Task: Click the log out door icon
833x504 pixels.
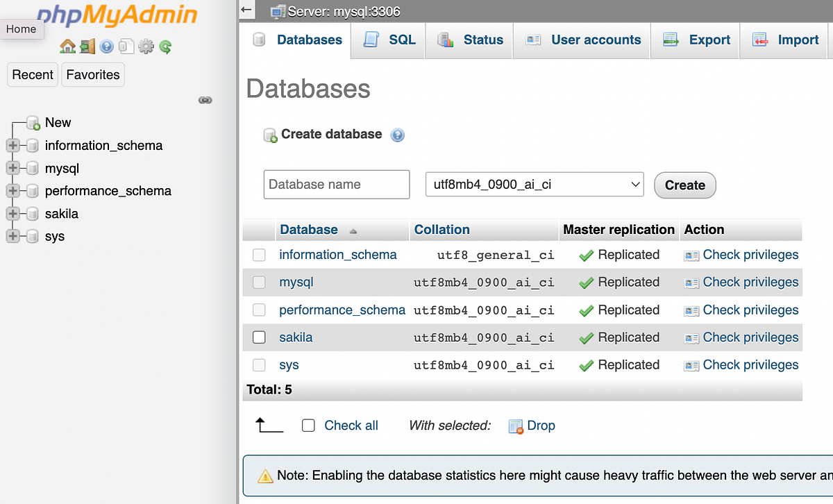Action: click(x=87, y=46)
